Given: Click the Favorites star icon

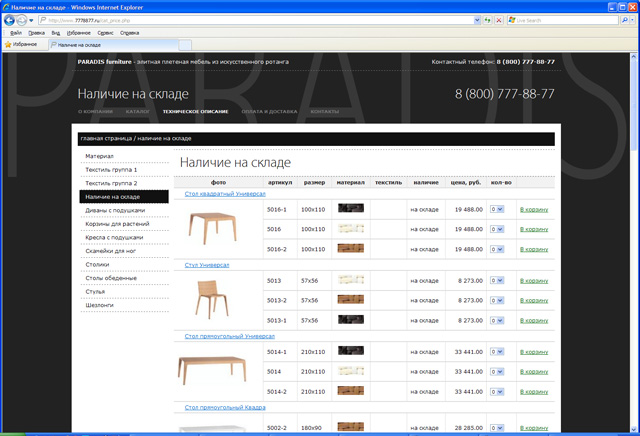Looking at the screenshot, I should point(8,44).
